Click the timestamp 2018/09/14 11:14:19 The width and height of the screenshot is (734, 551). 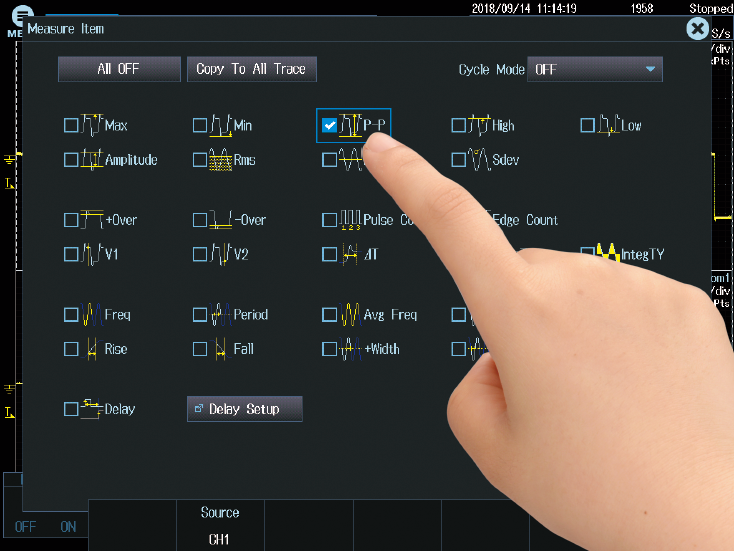pyautogui.click(x=524, y=8)
